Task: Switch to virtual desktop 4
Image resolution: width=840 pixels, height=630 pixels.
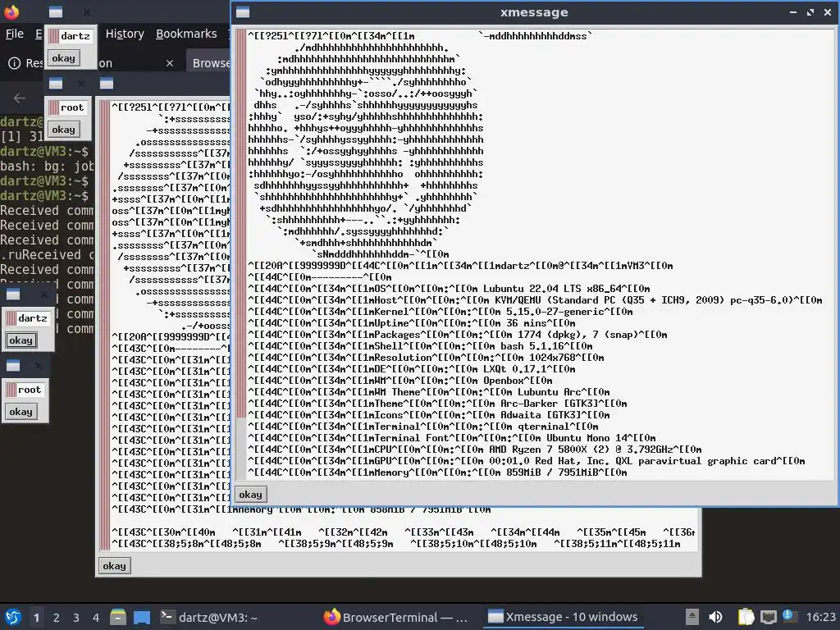Action: point(96,618)
